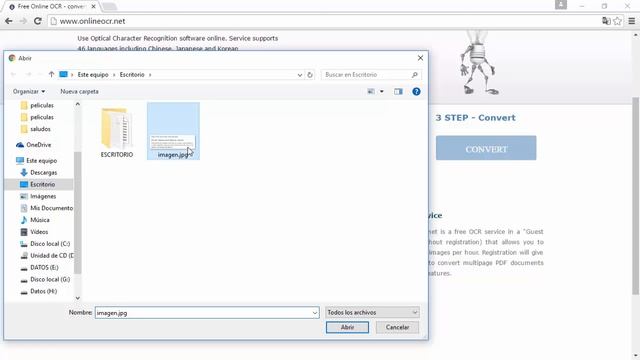640x360 pixels.
Task: Go up one folder level in Abrir dialog
Action: click(51, 75)
